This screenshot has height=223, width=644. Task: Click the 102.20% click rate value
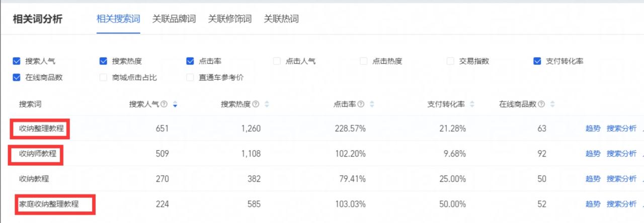[x=350, y=154]
